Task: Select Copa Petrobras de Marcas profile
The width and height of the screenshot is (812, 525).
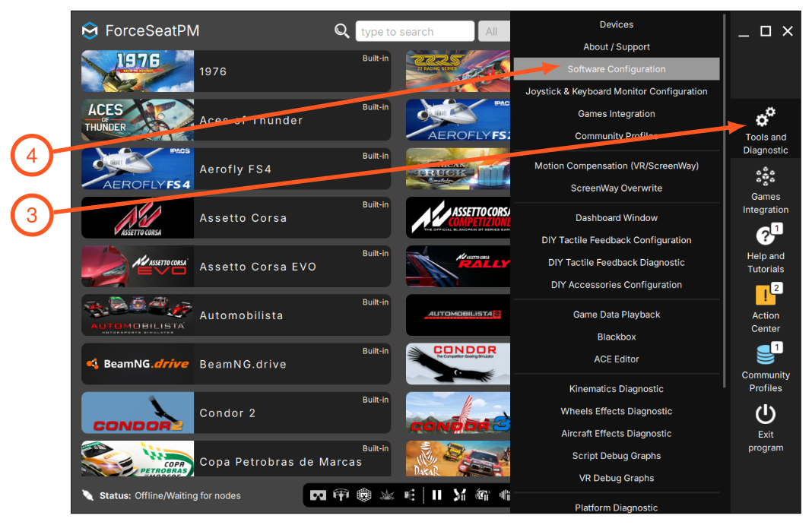Action: 236,459
